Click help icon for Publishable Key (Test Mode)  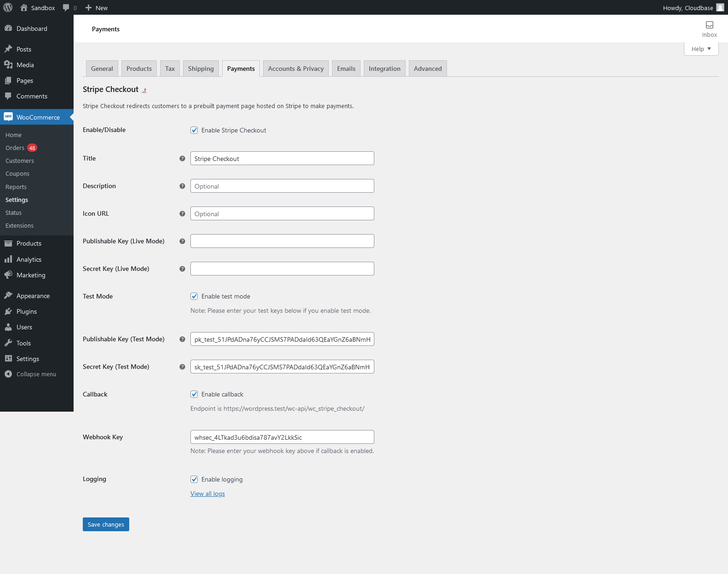click(182, 339)
